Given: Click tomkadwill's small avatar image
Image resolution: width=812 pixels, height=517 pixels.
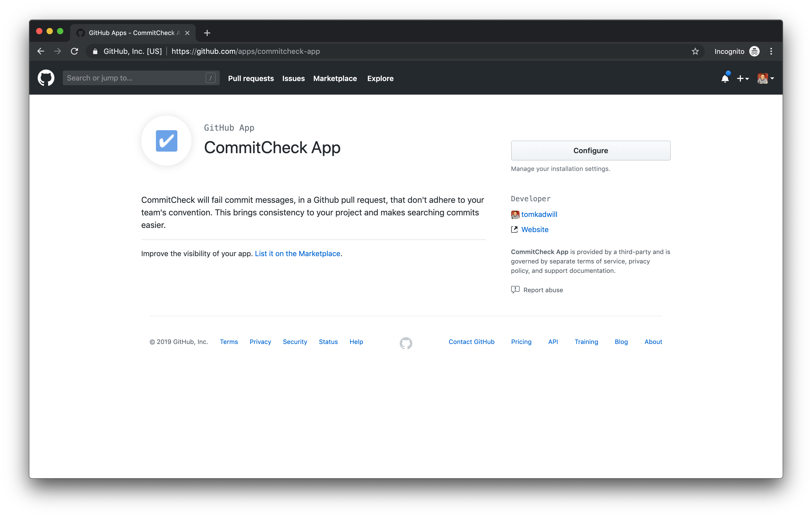Looking at the screenshot, I should [515, 214].
